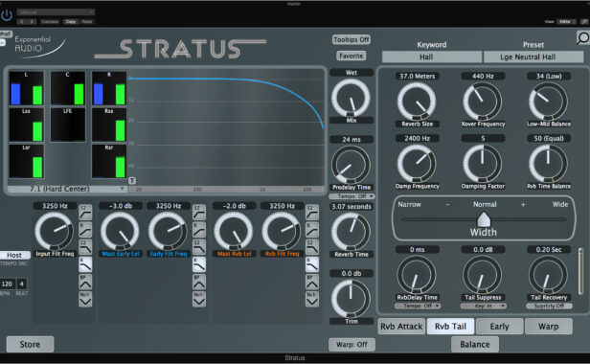590x364 pixels.
Task: Select 12 dB lowpass for Early filter
Action: click(199, 247)
